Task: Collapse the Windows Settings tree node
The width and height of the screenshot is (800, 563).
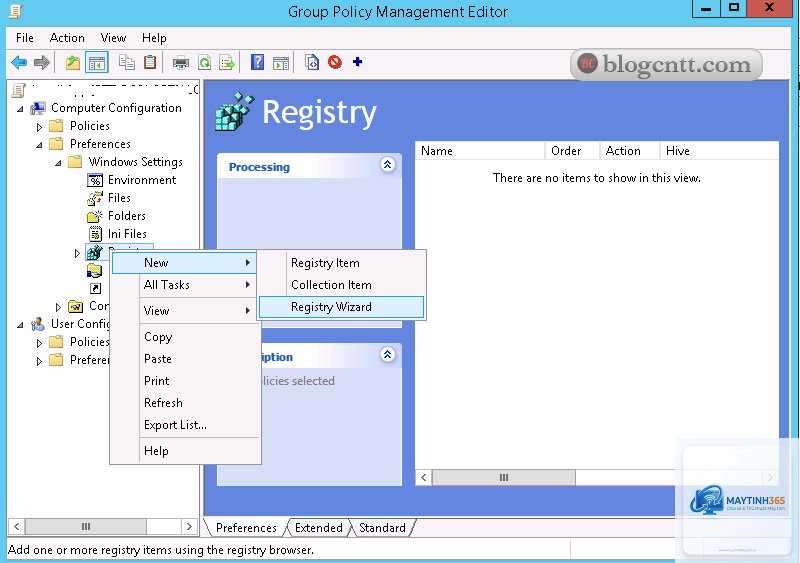Action: (x=58, y=162)
